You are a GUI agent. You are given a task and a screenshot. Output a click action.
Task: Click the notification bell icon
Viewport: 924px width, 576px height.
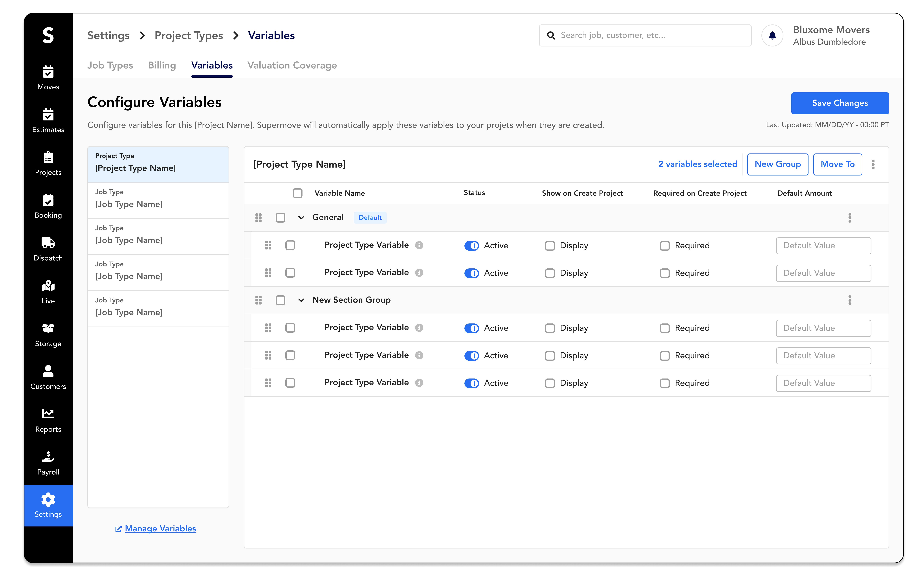pyautogui.click(x=772, y=35)
